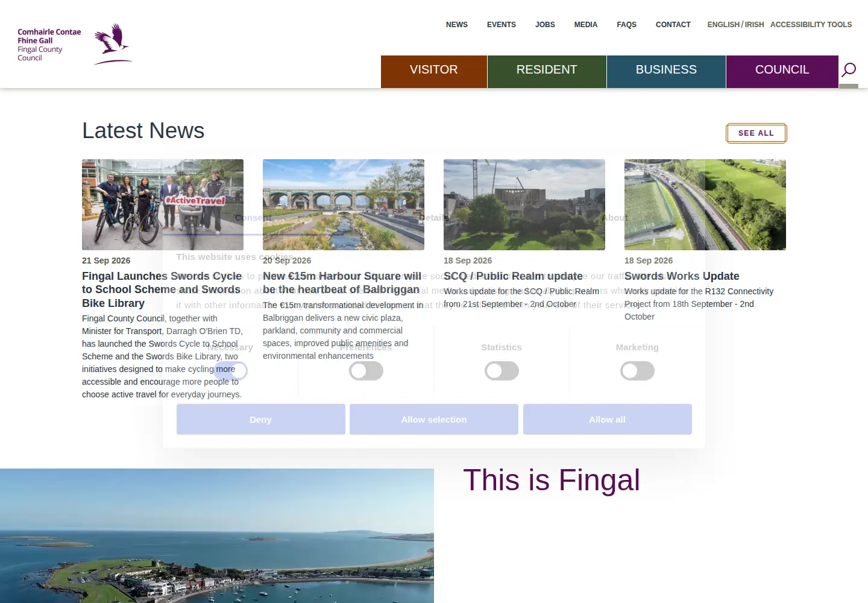
Task: Open the FAQs link
Action: coord(626,25)
